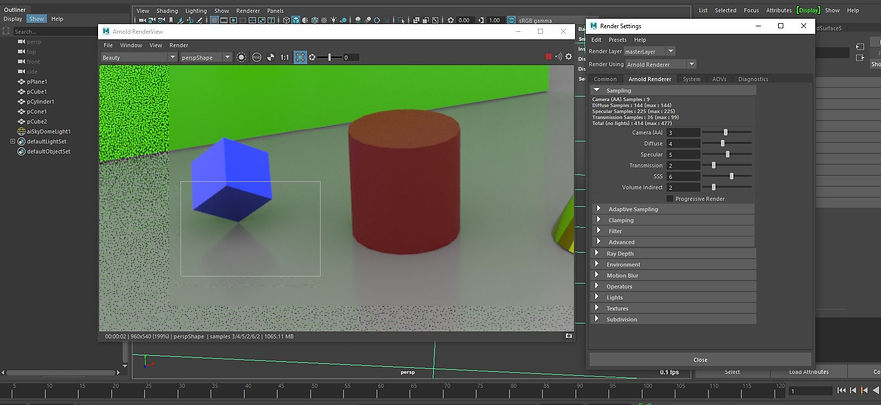Click the aiSkyDomeLight1 light icon in Outliner

(x=21, y=131)
